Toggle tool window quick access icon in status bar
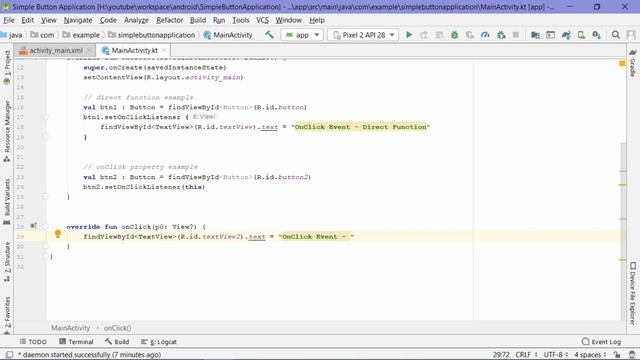640x360 pixels. 9,354
